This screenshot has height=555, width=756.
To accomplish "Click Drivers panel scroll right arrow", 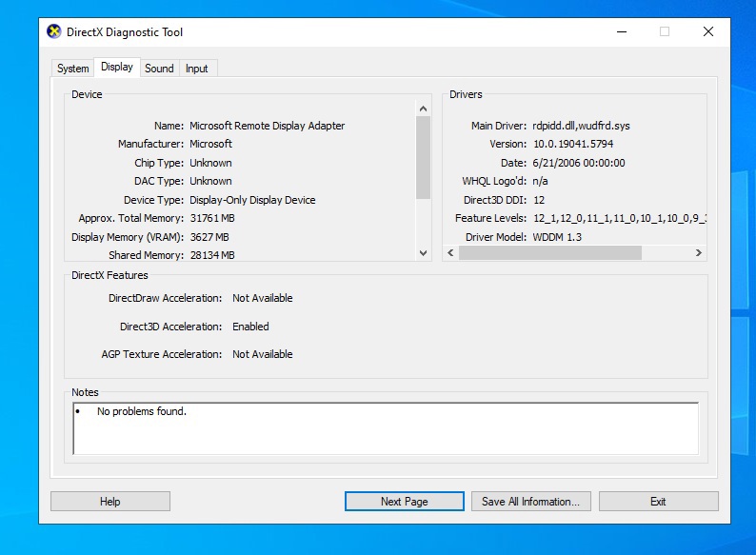I will point(698,252).
